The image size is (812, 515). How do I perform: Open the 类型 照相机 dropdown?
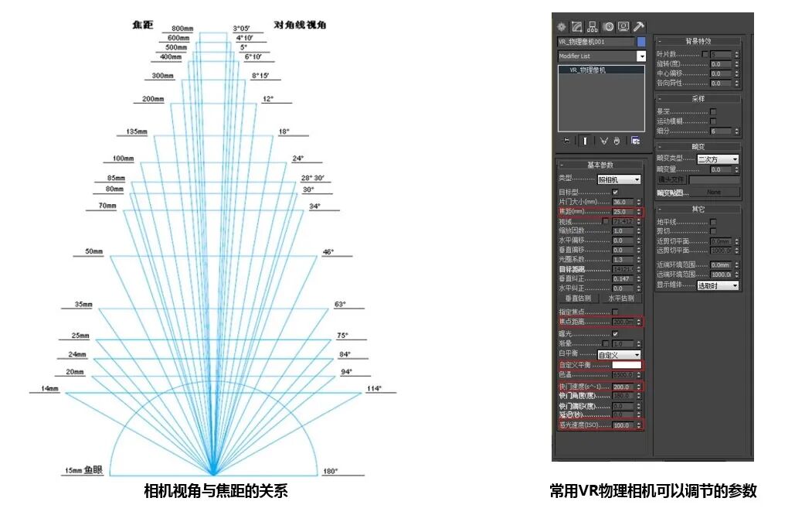[620, 179]
